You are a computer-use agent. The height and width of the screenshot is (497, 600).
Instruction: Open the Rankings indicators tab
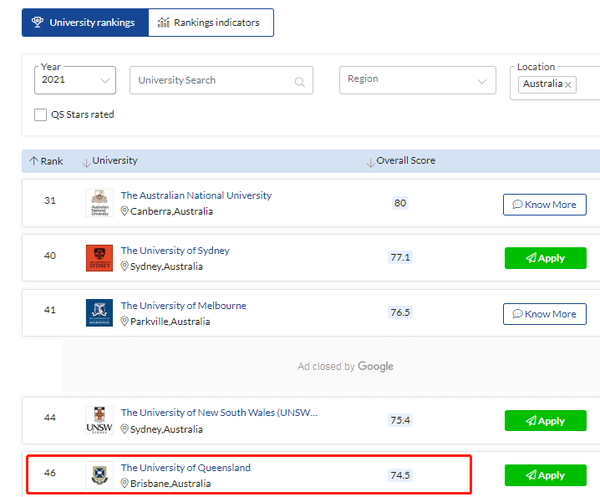click(x=211, y=23)
